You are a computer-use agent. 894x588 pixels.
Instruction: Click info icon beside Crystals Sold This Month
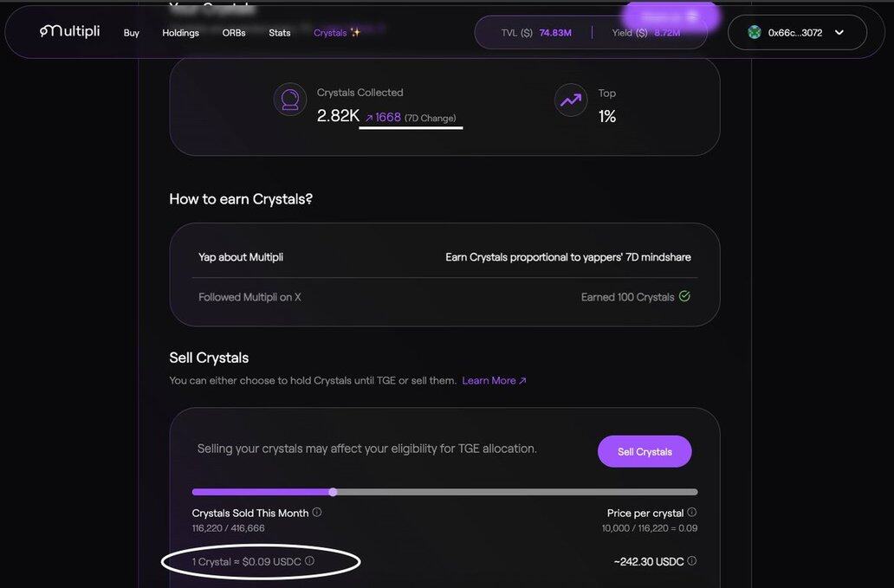(x=317, y=513)
